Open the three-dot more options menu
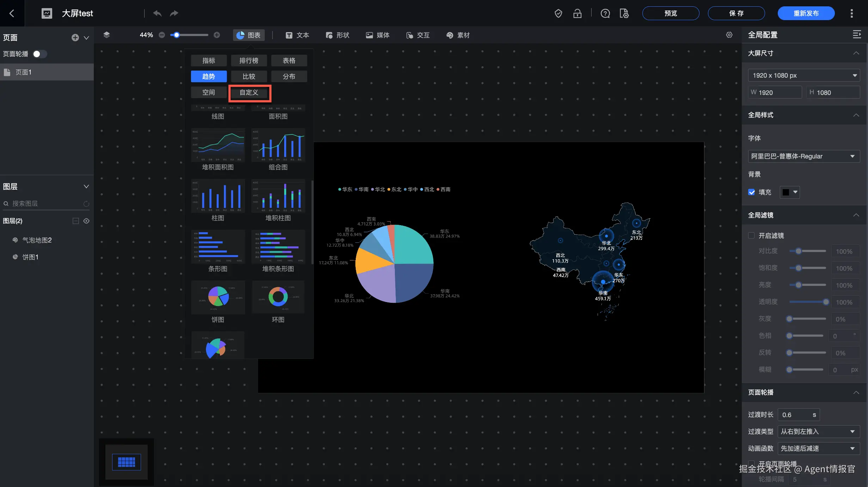This screenshot has height=487, width=868. click(851, 13)
